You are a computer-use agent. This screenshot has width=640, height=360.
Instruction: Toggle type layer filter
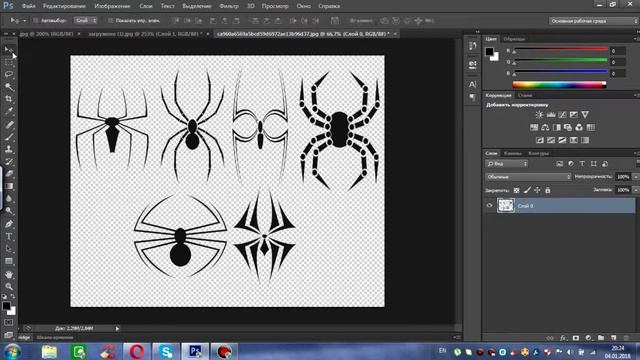click(582, 164)
